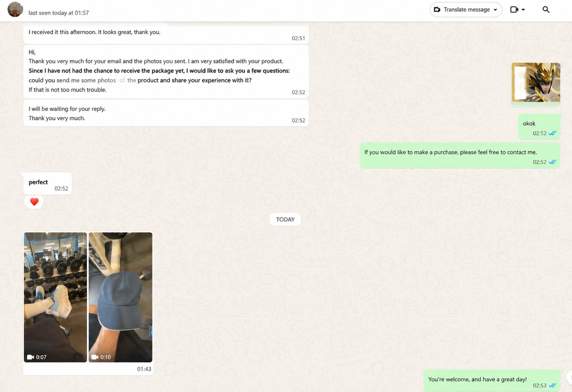The width and height of the screenshot is (572, 392).
Task: Click the 'I will be waiting for your reply' message
Action: (166, 113)
